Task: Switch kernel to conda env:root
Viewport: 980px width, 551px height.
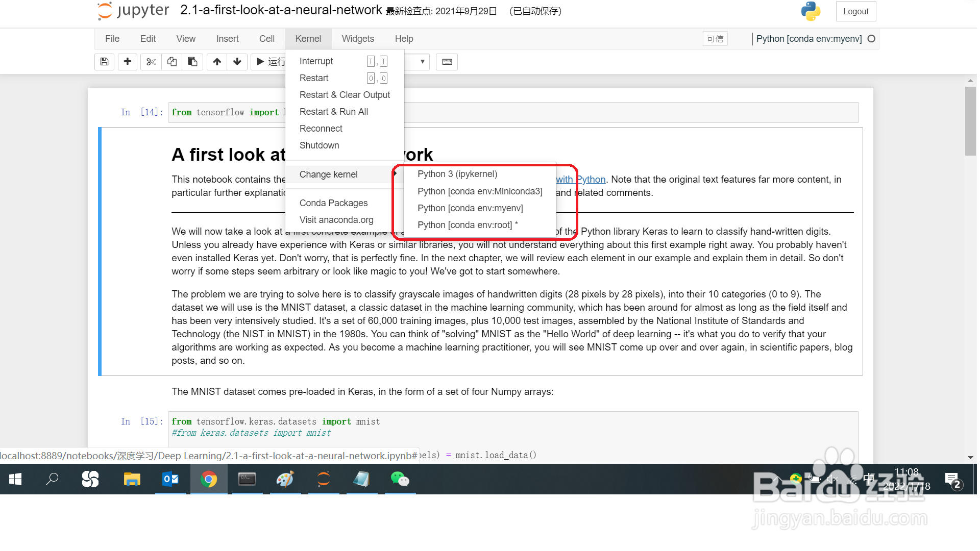Action: pos(479,225)
